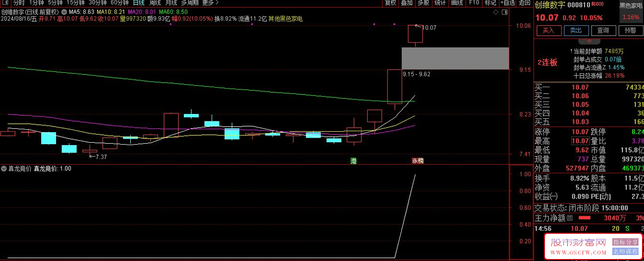644x261 pixels.
Task: Open the 多周期 multi-period view
Action: click(x=190, y=2)
